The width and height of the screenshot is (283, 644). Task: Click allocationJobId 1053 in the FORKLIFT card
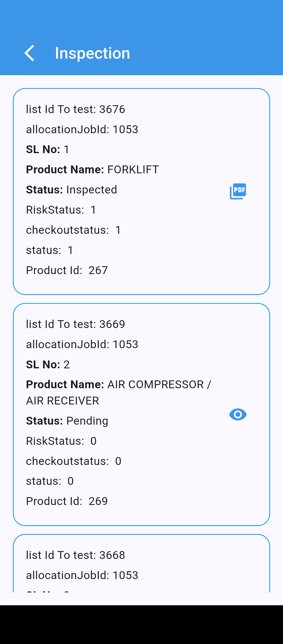pos(82,129)
